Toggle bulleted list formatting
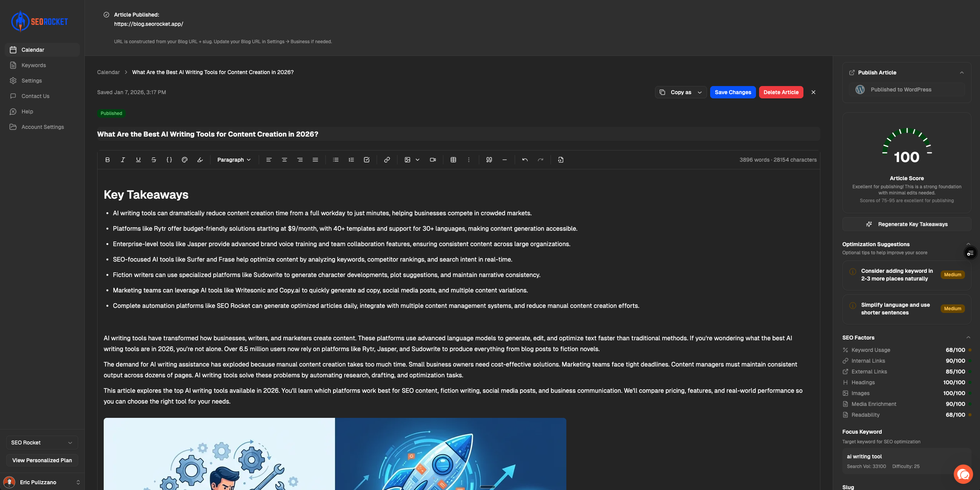Screen dimensions: 980x490 pos(336,160)
